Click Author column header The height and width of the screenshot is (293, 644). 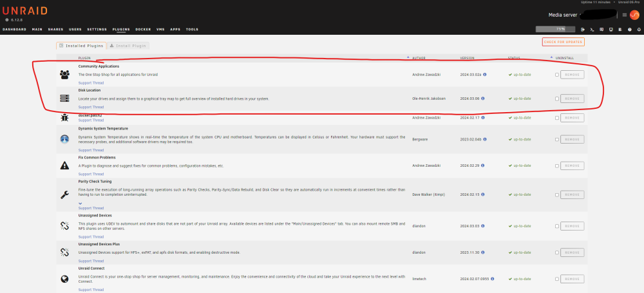[419, 58]
